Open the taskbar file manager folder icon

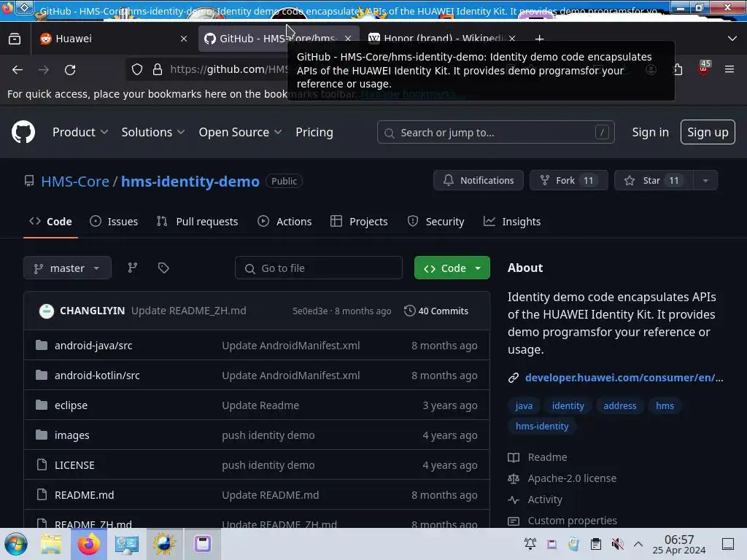(x=51, y=544)
